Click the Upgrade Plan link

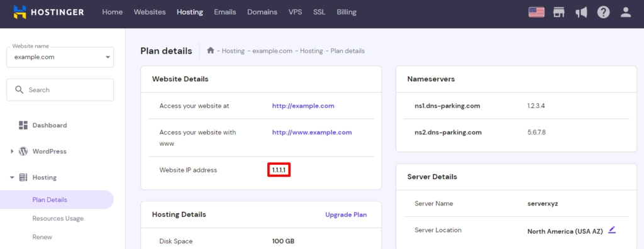[x=346, y=214]
